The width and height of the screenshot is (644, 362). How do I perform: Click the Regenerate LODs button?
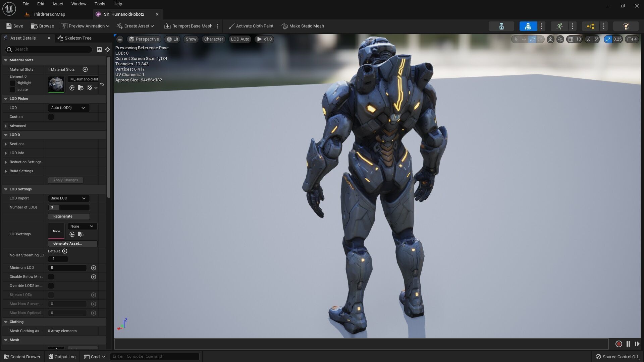click(69, 217)
